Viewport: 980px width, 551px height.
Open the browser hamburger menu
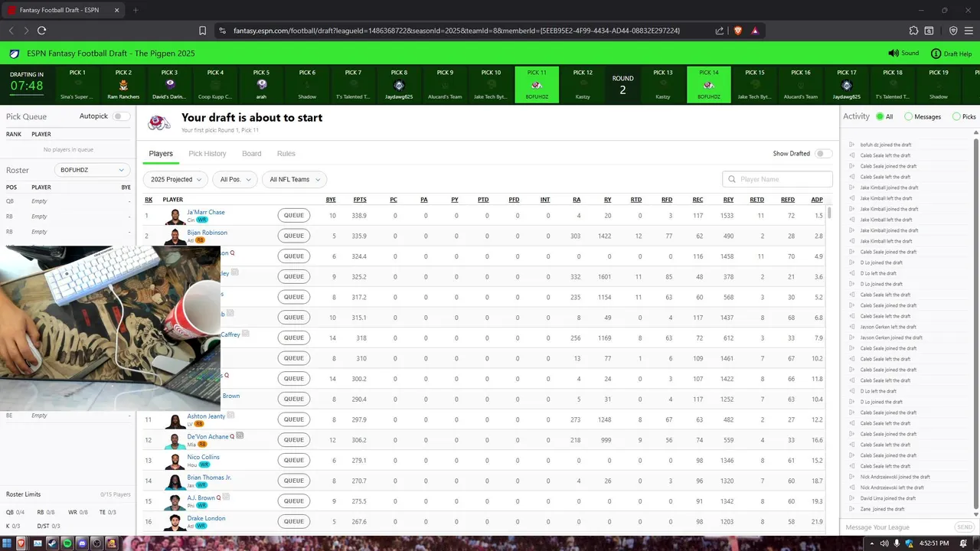(969, 31)
